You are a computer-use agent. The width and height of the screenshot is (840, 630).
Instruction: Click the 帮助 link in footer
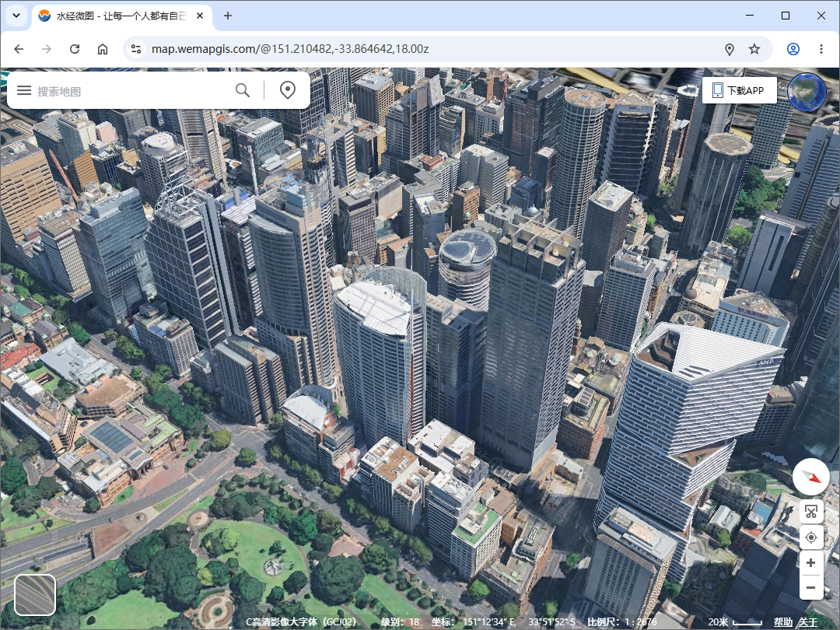(782, 622)
